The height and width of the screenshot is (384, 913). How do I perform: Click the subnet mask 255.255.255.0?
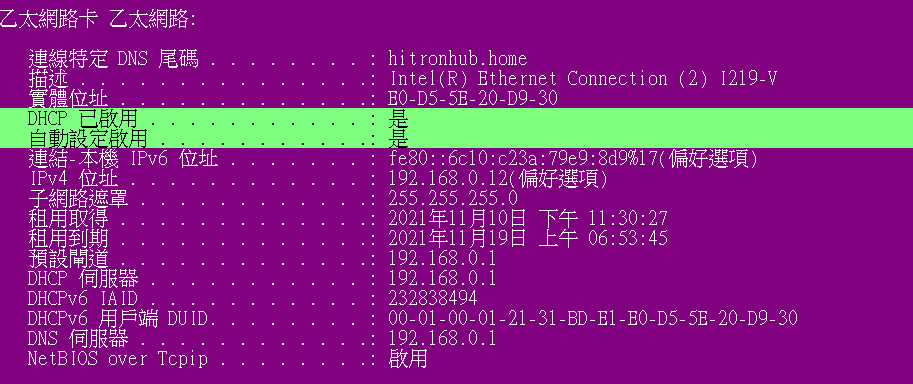click(x=453, y=198)
